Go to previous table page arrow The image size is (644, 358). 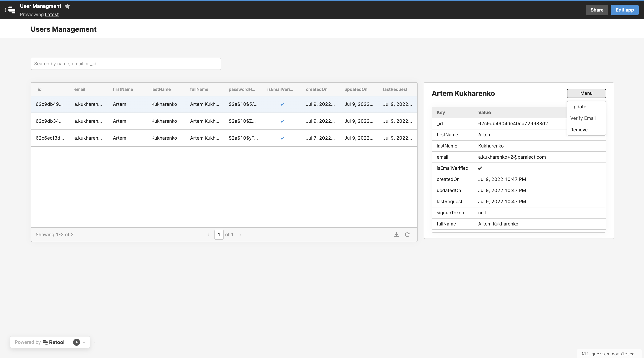[208, 235]
